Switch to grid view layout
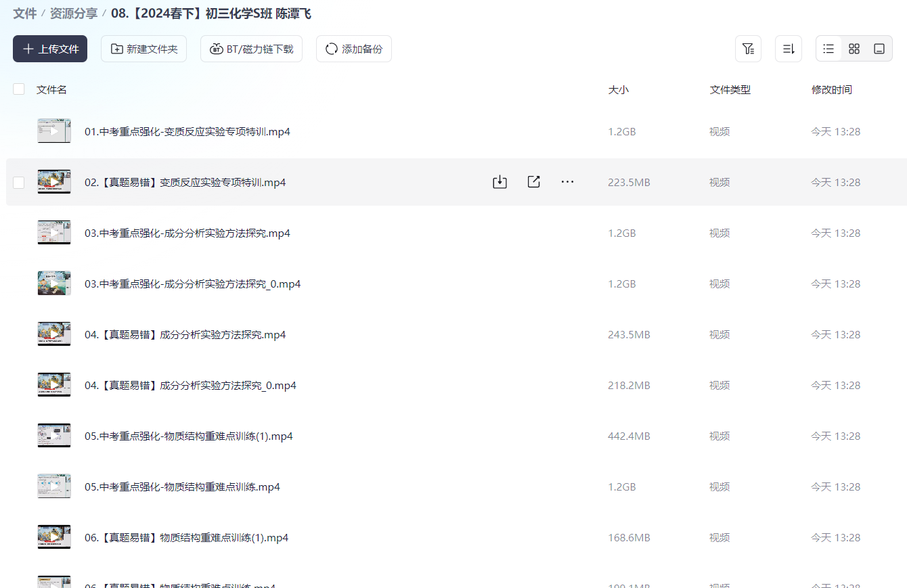Screen dimensions: 907x588 (854, 48)
